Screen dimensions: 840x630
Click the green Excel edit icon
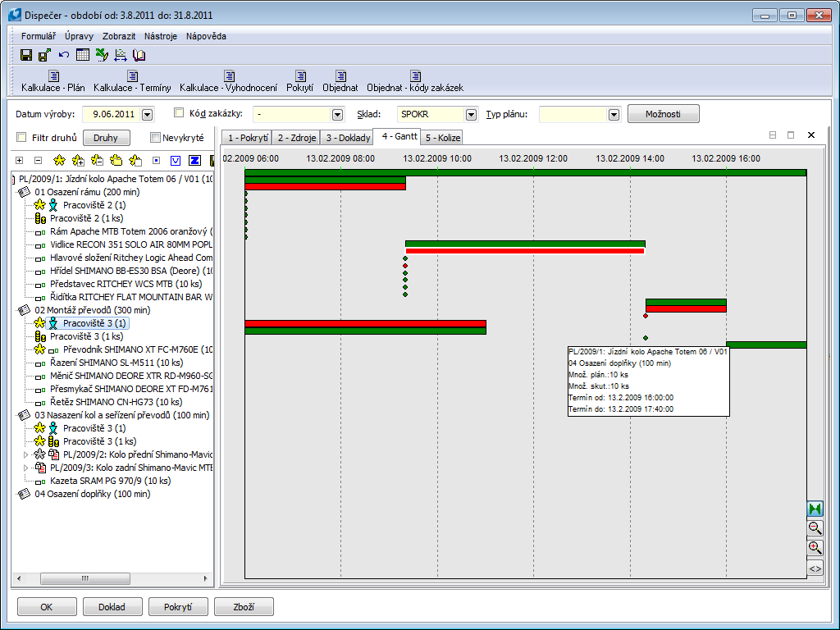pyautogui.click(x=102, y=55)
